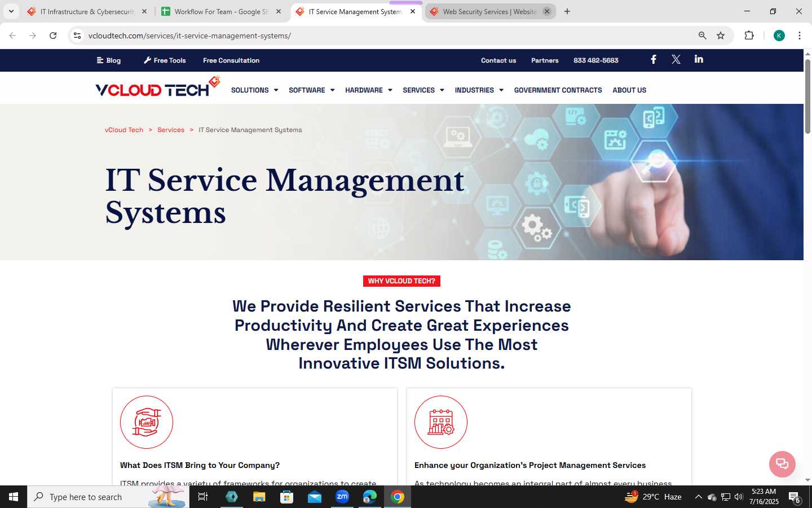Open About Us menu item
The image size is (812, 508).
click(x=629, y=90)
